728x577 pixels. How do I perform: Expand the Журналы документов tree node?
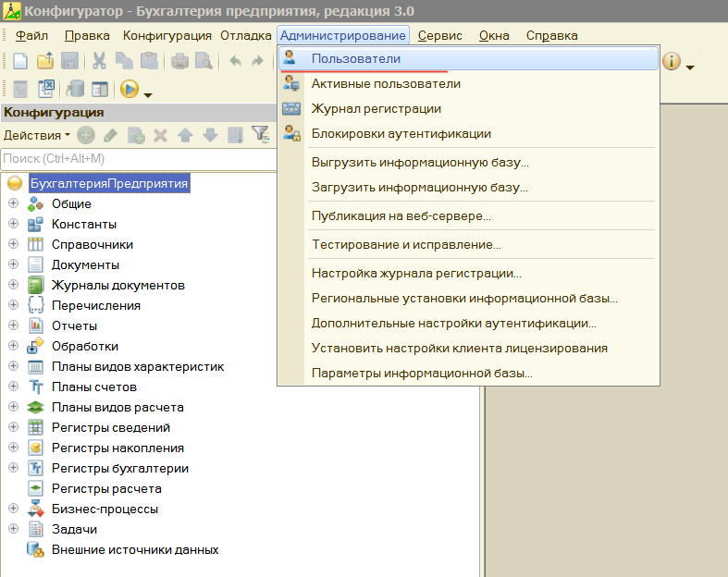pos(14,285)
